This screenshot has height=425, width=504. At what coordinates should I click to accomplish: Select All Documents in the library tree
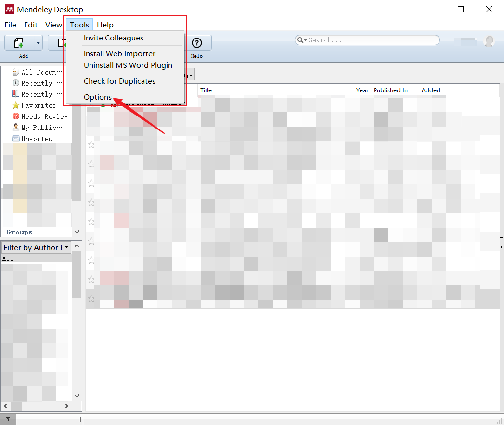click(37, 72)
